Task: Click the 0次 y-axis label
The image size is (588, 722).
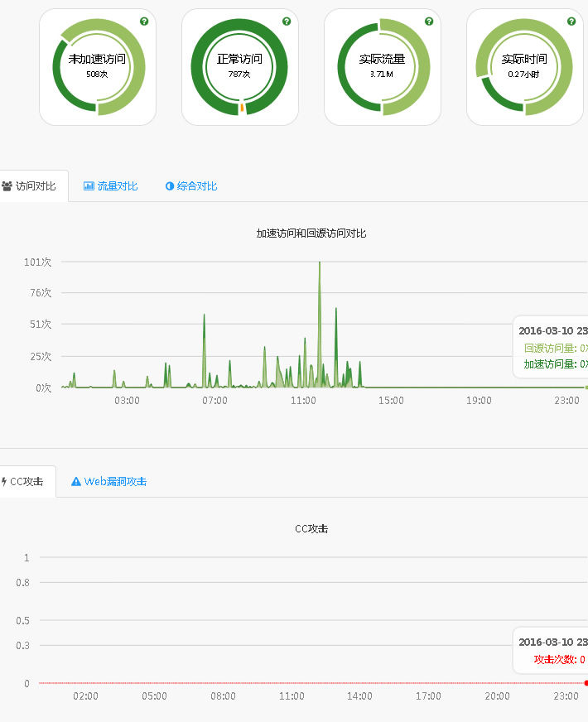Action: (44, 387)
